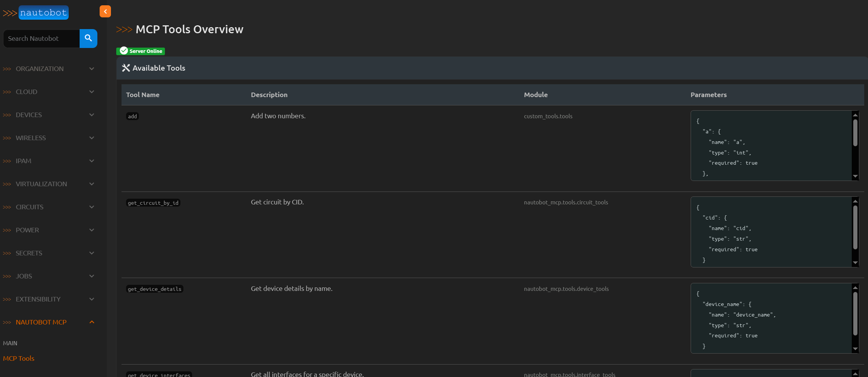The image size is (868, 377).
Task: Click the search magnifier button
Action: (x=88, y=38)
